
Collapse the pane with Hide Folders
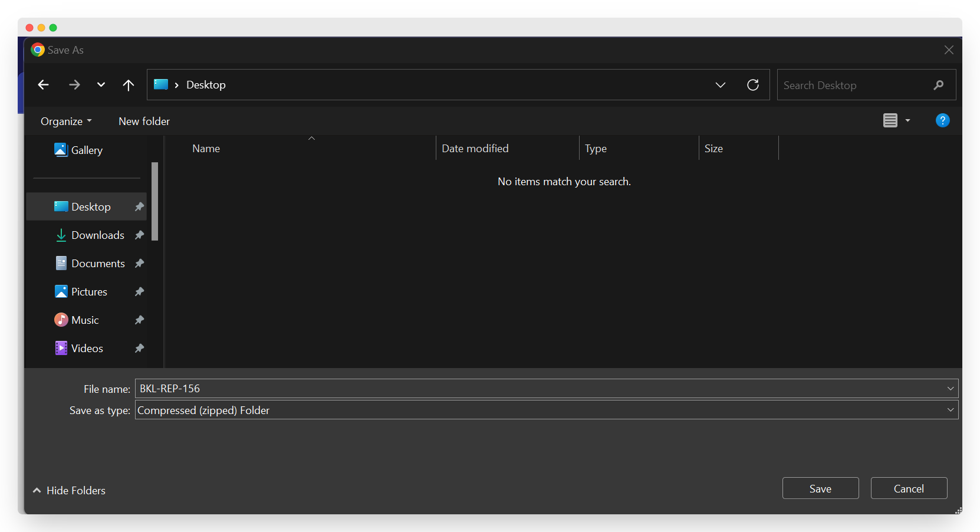click(x=70, y=491)
